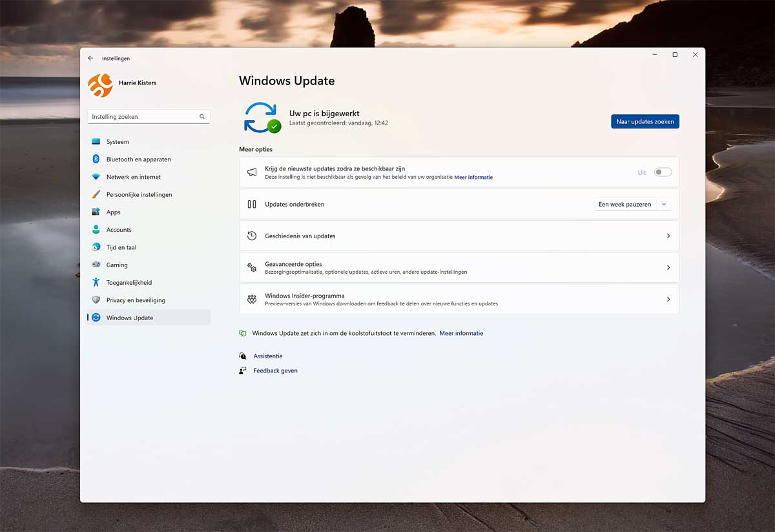Click the Feedback geven person icon
Screen dimensions: 775x532
tap(243, 371)
